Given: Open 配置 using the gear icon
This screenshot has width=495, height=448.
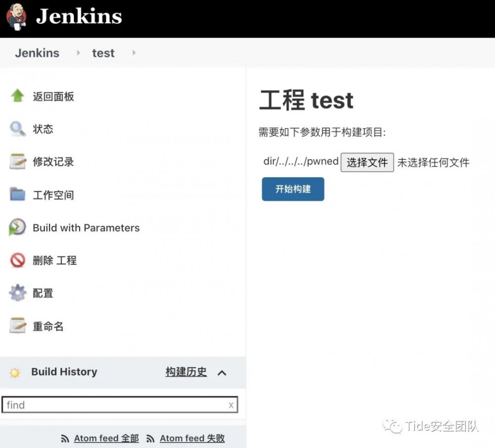Looking at the screenshot, I should point(17,293).
